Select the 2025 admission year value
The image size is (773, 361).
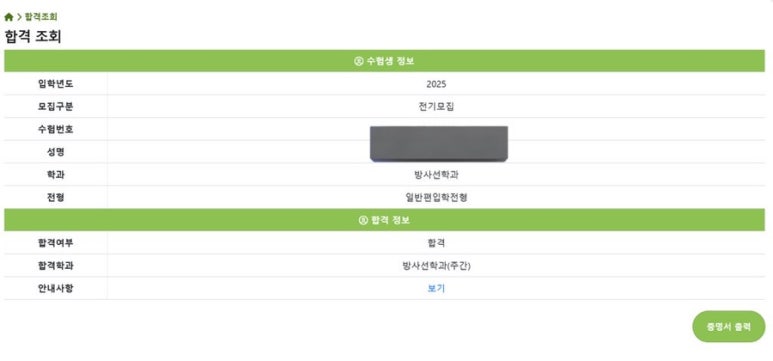[436, 84]
